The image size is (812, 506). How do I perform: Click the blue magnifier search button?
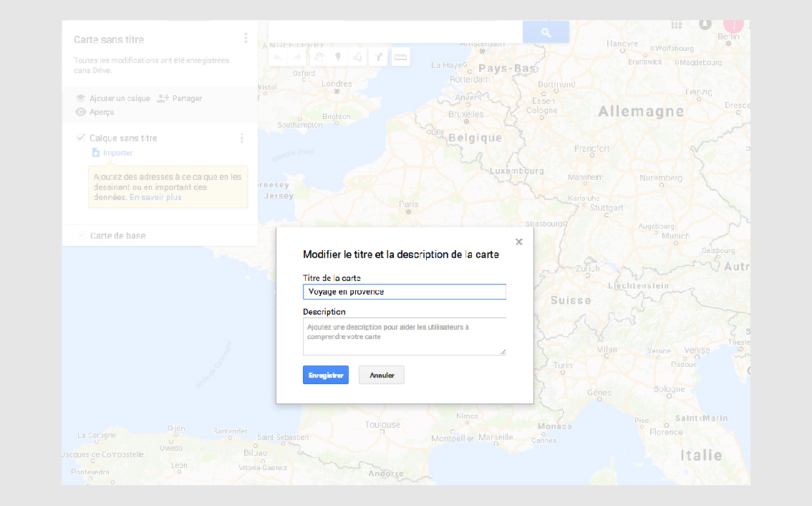point(546,32)
